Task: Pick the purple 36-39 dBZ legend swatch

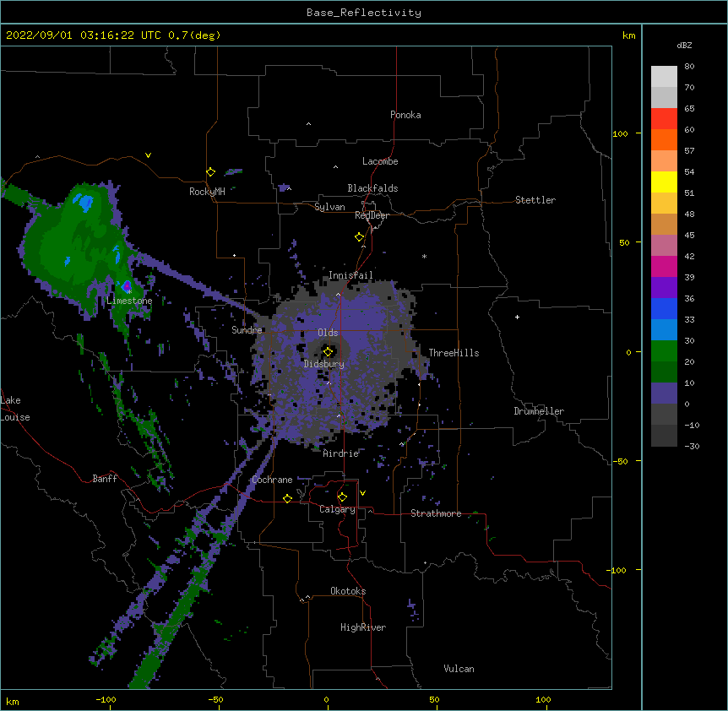Action: (664, 288)
